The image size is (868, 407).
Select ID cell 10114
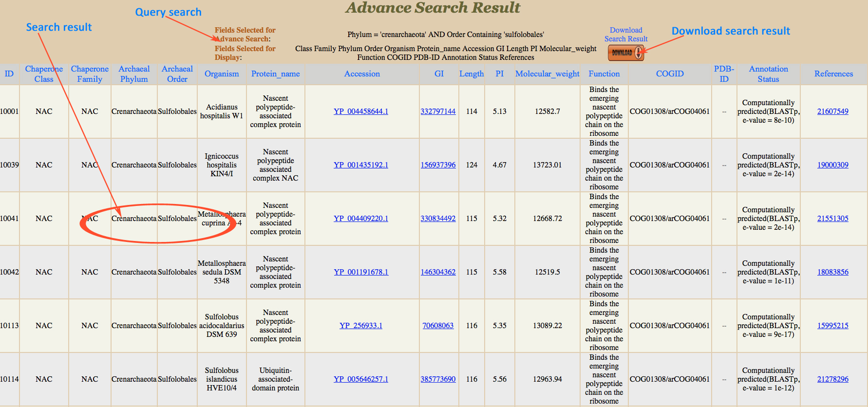(x=9, y=379)
